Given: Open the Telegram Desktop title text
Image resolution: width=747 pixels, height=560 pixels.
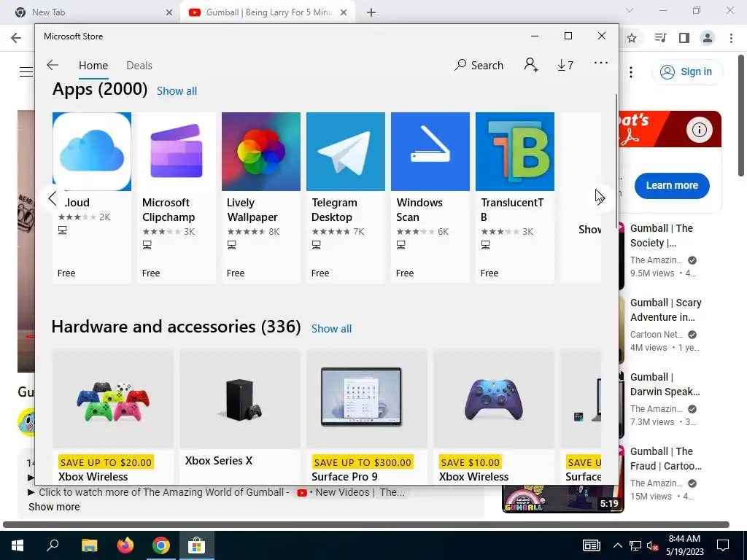Looking at the screenshot, I should [x=334, y=210].
